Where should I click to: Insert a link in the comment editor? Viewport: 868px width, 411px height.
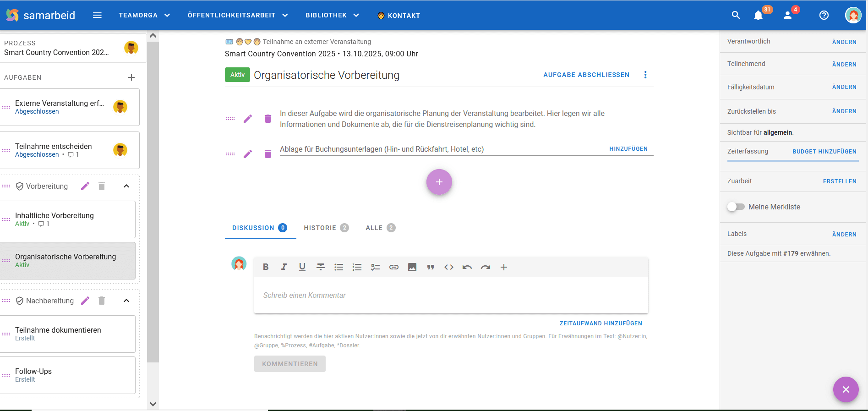pos(394,267)
